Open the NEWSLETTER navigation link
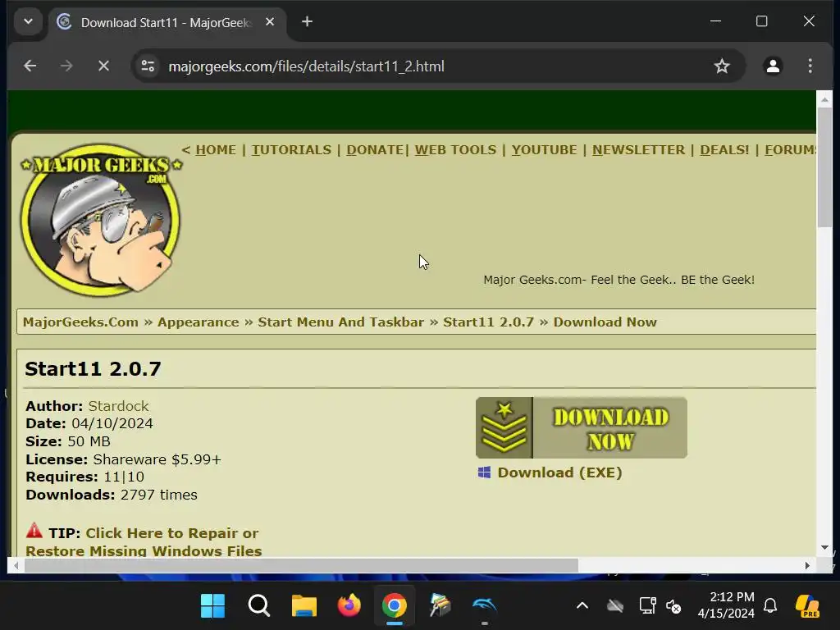840x630 pixels. (638, 150)
